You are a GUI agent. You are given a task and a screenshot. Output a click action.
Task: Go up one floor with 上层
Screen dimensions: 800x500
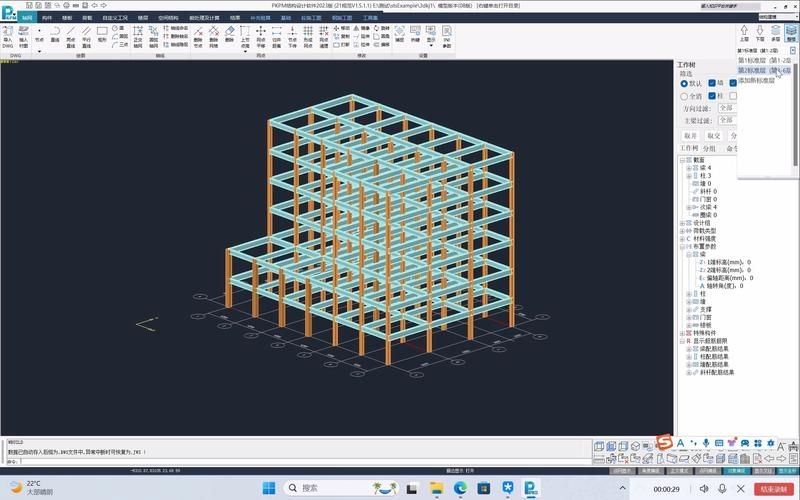[x=745, y=33]
